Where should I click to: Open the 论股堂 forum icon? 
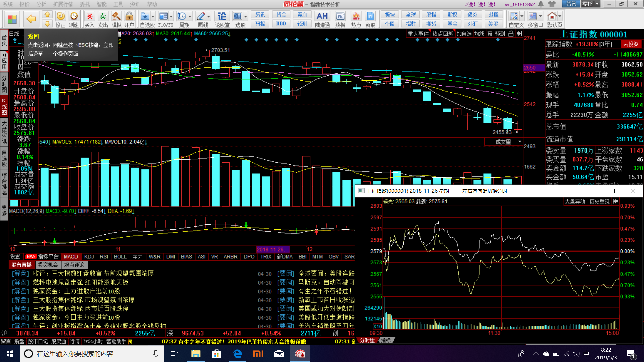click(x=222, y=16)
